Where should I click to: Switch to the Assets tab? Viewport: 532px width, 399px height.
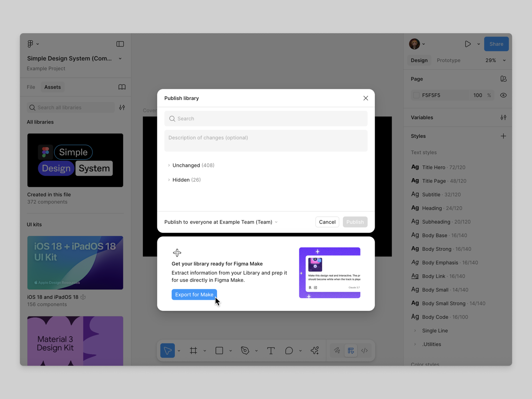pos(52,87)
